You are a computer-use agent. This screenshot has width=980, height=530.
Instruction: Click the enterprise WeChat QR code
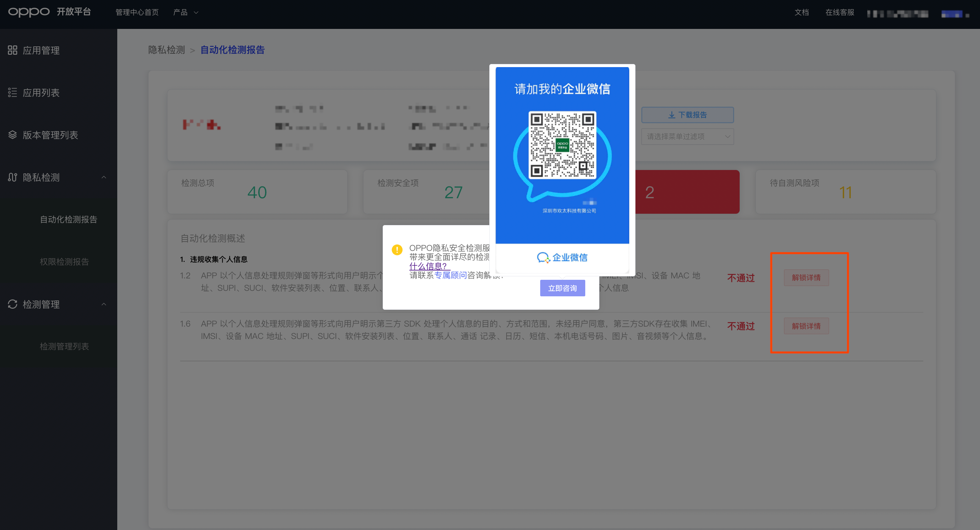[562, 146]
